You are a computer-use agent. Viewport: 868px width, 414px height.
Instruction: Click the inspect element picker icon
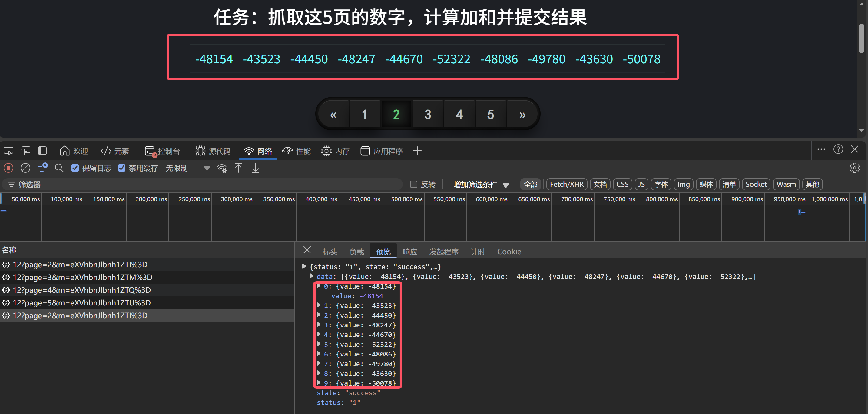pos(8,151)
